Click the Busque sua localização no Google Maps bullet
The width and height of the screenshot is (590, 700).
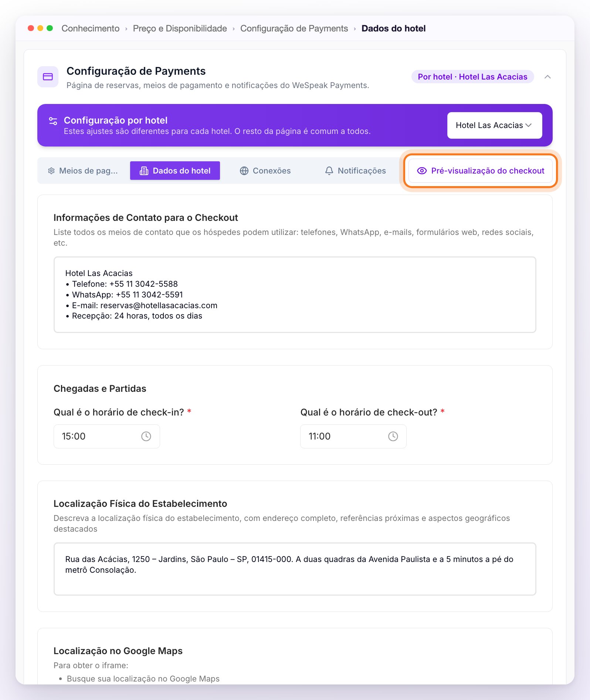pos(143,679)
